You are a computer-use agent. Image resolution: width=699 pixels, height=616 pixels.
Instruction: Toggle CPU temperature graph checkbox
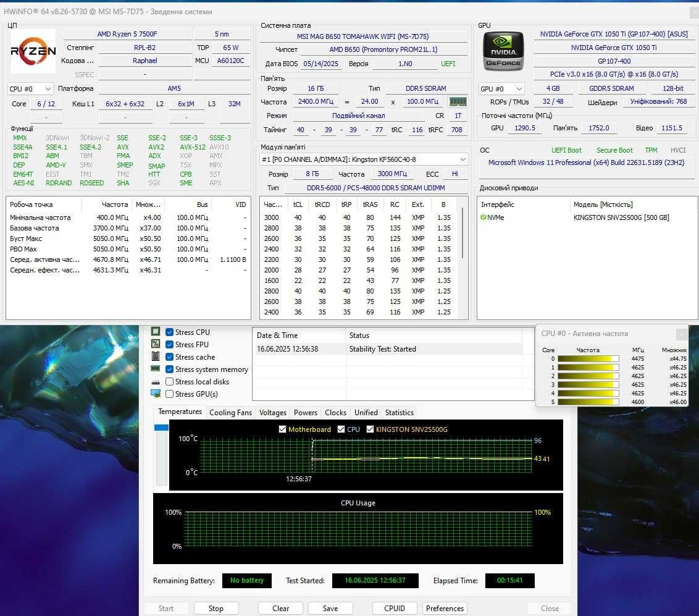point(341,429)
